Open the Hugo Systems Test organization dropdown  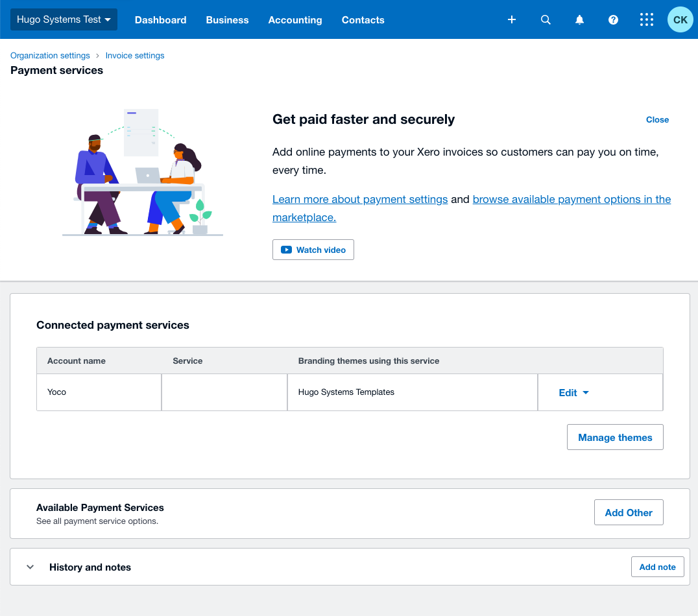point(64,19)
